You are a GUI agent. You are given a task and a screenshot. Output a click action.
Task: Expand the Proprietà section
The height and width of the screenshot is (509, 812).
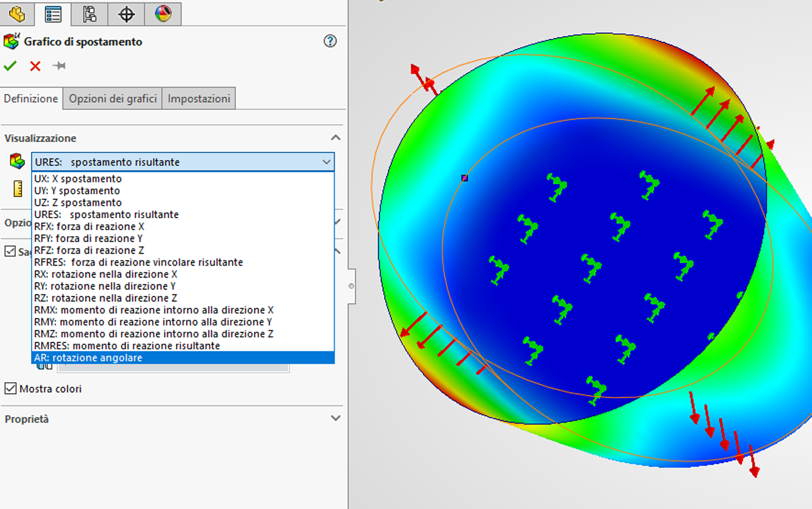[x=335, y=419]
